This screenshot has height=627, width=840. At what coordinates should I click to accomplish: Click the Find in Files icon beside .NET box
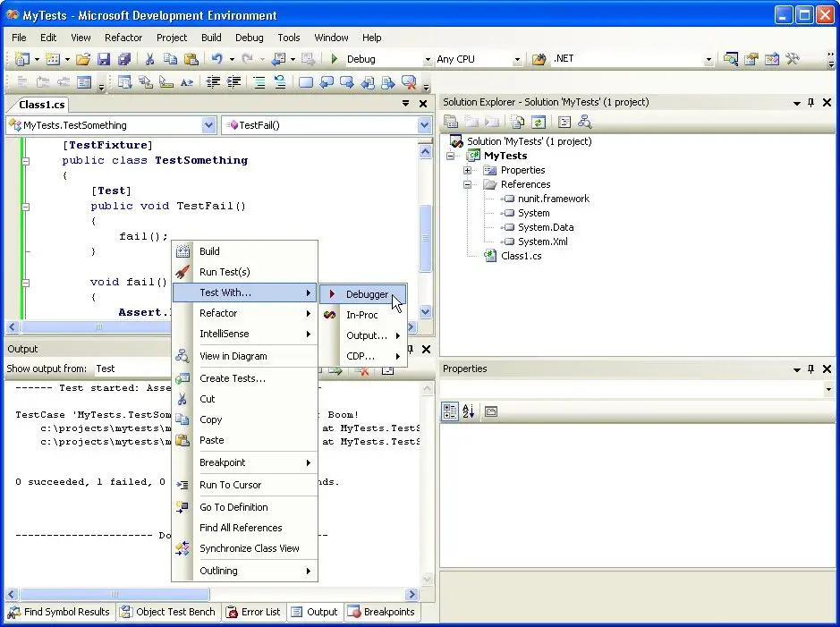point(539,59)
